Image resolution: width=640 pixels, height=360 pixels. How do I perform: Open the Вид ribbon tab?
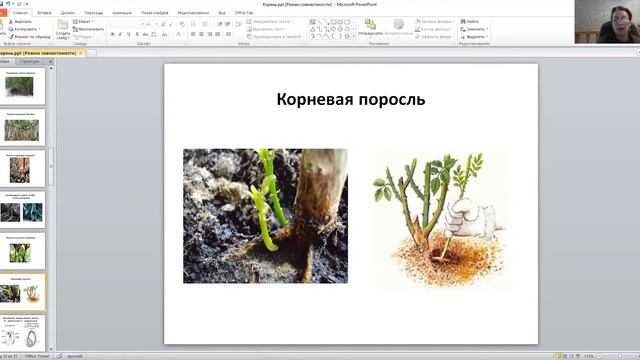[222, 13]
